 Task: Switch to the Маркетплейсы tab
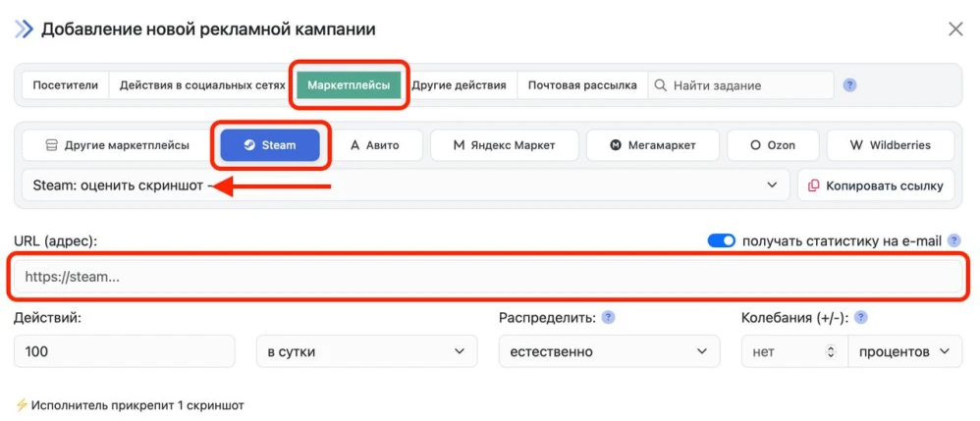point(348,85)
